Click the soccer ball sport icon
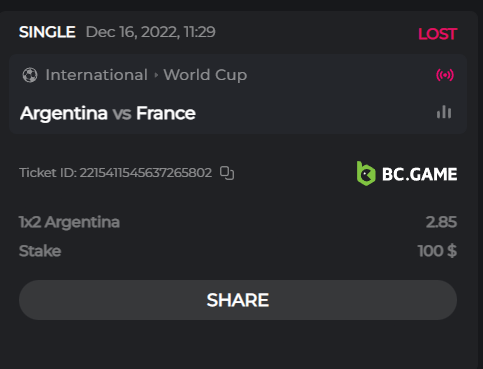This screenshot has width=483, height=369. (x=30, y=75)
